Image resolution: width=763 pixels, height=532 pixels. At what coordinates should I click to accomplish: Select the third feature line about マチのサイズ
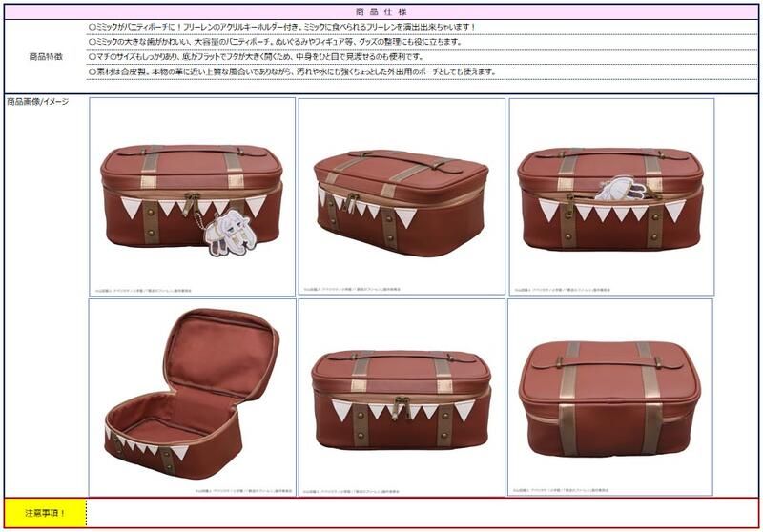click(257, 57)
